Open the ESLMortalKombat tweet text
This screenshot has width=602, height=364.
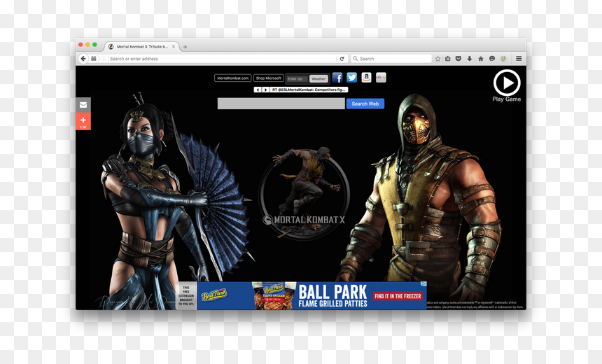tap(309, 90)
